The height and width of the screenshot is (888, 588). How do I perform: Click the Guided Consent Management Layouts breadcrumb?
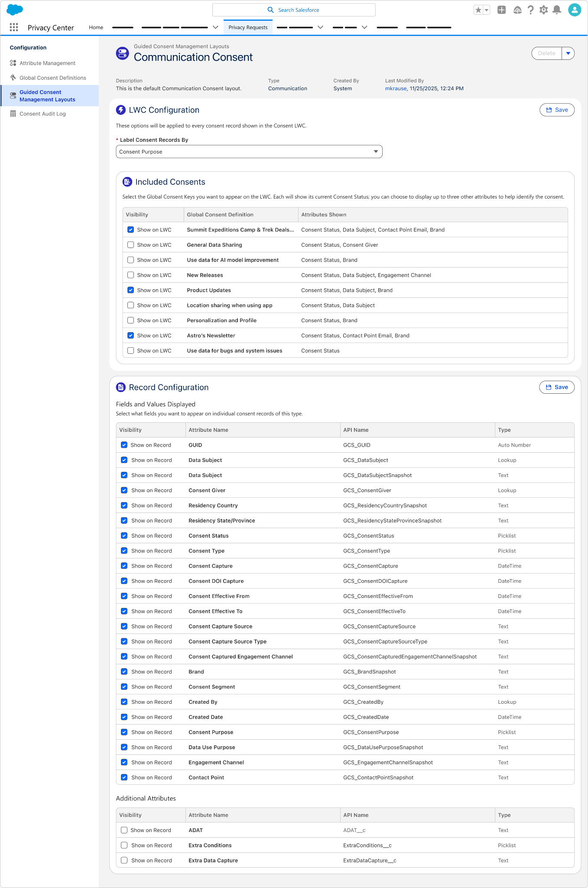181,46
